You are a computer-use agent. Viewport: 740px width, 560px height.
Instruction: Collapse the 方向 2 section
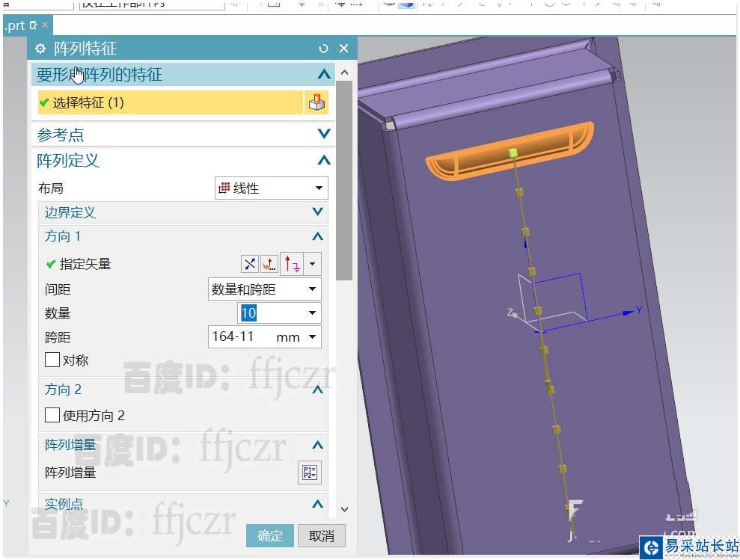317,390
